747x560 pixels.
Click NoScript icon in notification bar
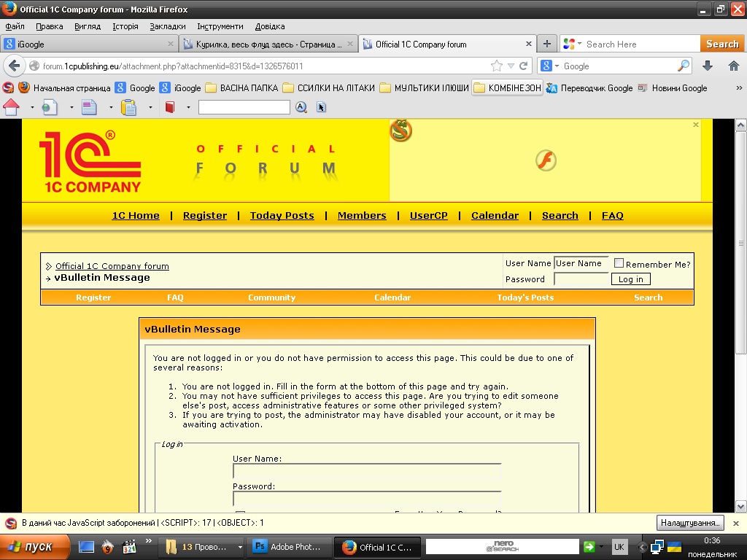point(11,523)
